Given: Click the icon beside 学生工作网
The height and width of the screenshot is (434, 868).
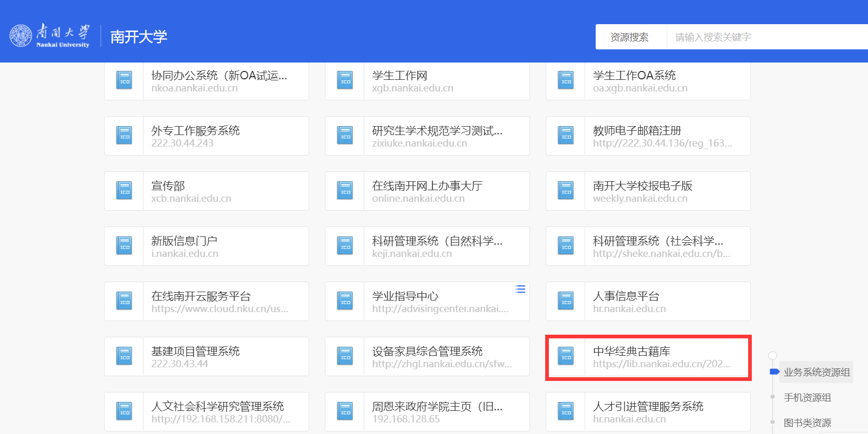Looking at the screenshot, I should pyautogui.click(x=345, y=80).
